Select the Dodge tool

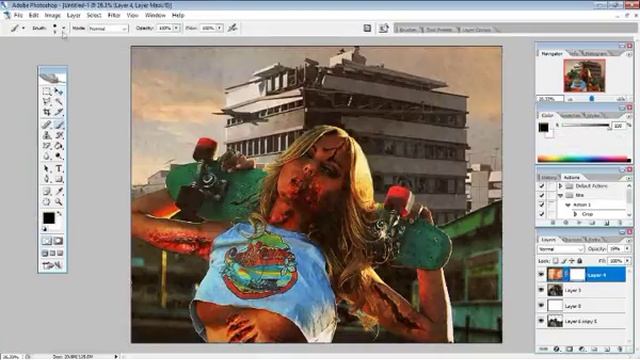(59, 156)
